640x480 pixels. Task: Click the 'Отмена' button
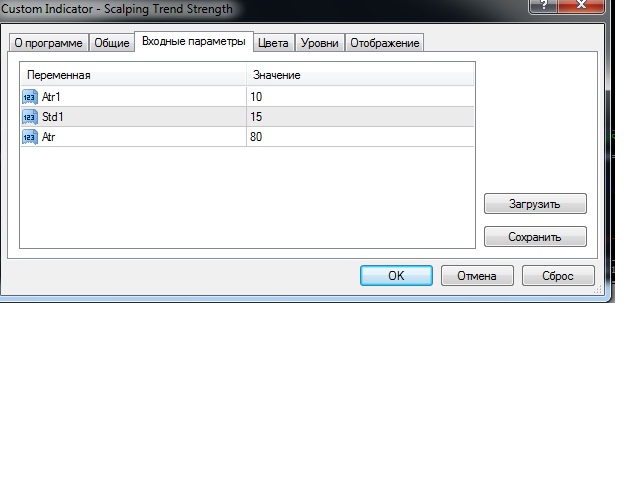477,276
